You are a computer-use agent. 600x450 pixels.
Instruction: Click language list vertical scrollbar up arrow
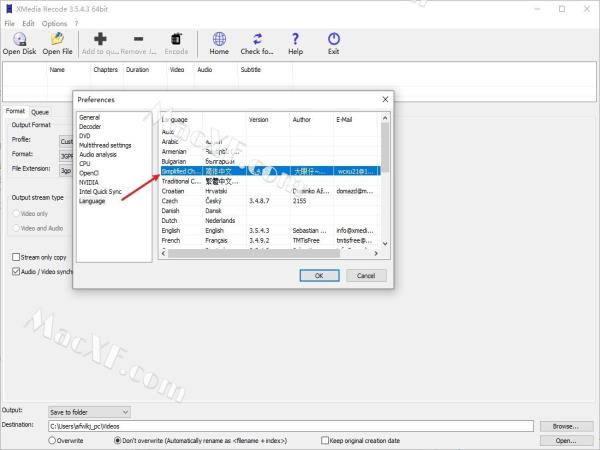click(x=385, y=118)
